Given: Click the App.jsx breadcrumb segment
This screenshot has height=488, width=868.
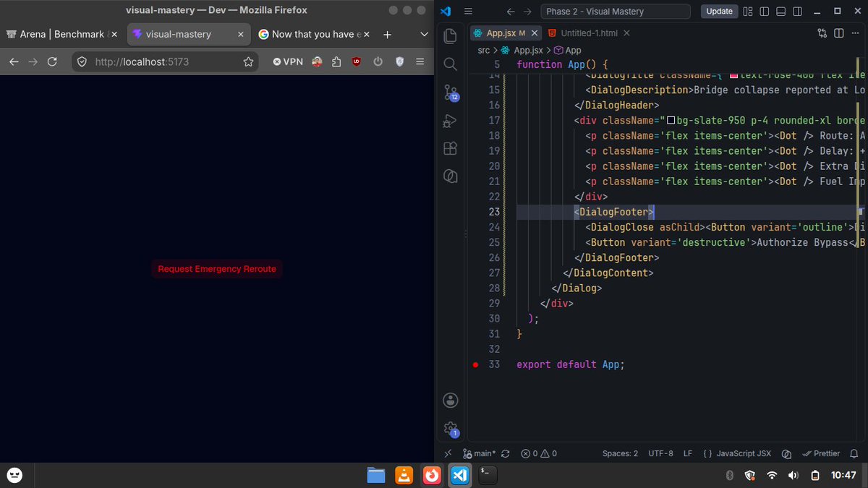Looking at the screenshot, I should 522,50.
